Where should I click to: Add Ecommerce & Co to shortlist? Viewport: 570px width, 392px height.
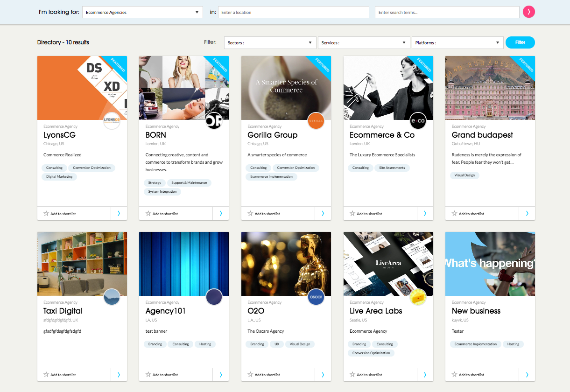pyautogui.click(x=366, y=214)
